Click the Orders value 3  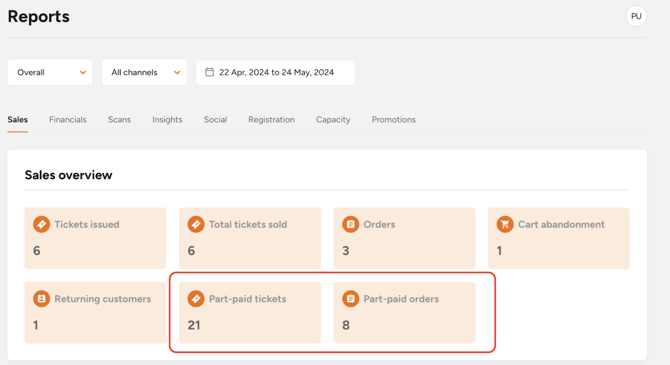point(346,251)
